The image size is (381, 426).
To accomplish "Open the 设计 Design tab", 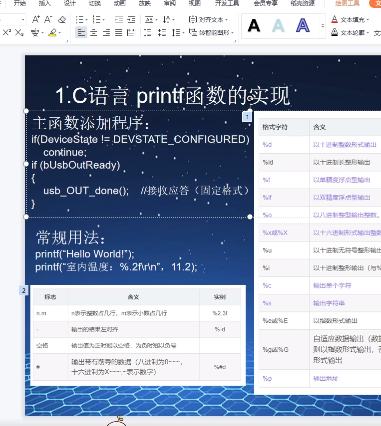I will 70,3.
